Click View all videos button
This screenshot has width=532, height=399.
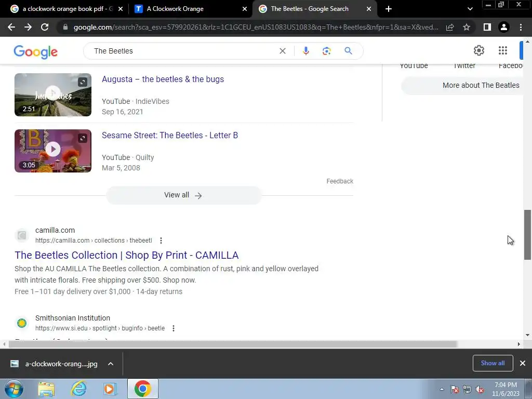[183, 195]
